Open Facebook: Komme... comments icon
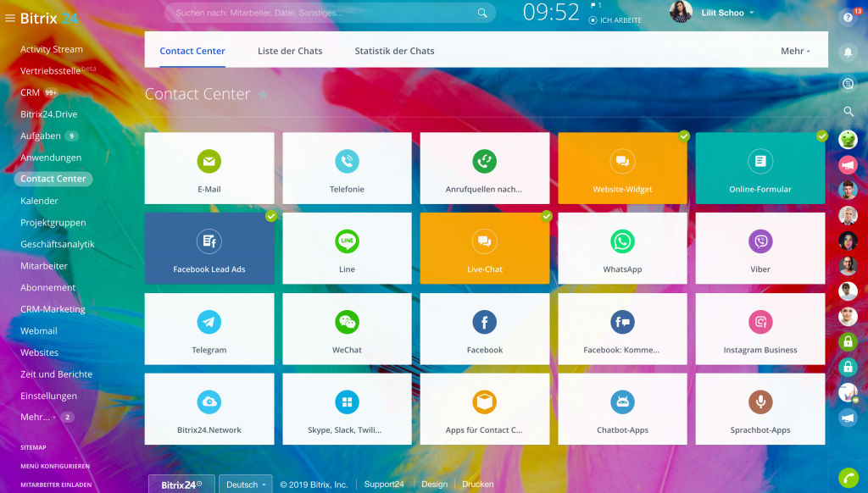Viewport: 868px width, 493px height. pos(622,322)
